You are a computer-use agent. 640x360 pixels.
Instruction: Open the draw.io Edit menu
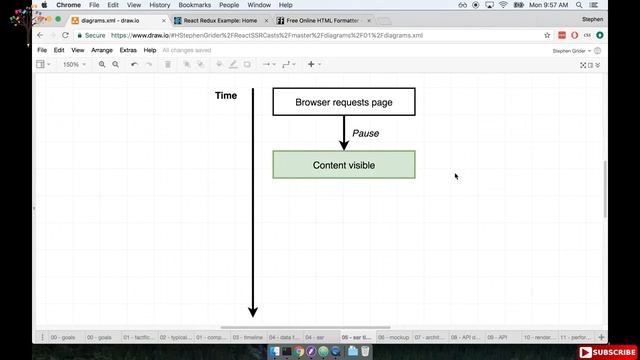(x=59, y=50)
